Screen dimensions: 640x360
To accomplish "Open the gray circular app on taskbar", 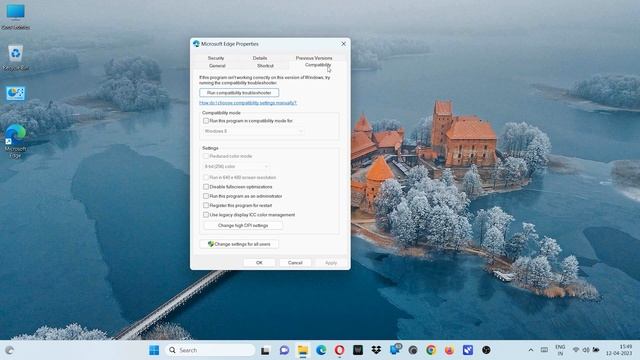I will click(413, 350).
